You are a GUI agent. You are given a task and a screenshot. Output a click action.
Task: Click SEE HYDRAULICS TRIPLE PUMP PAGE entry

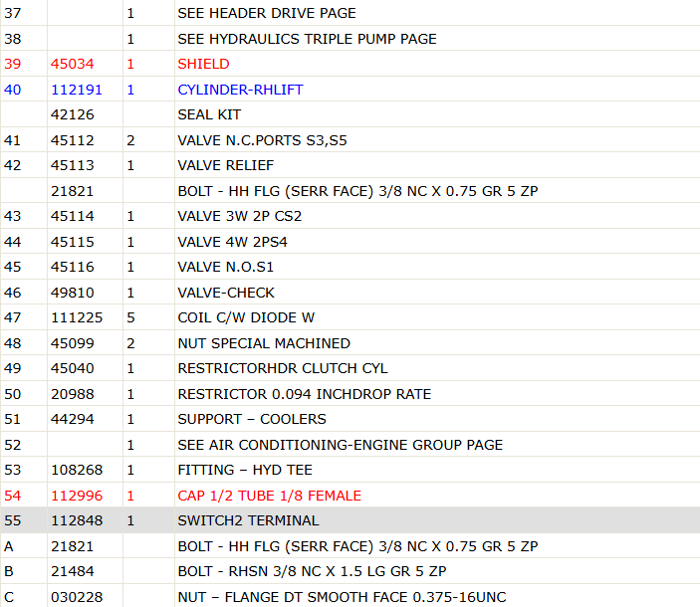click(x=307, y=39)
